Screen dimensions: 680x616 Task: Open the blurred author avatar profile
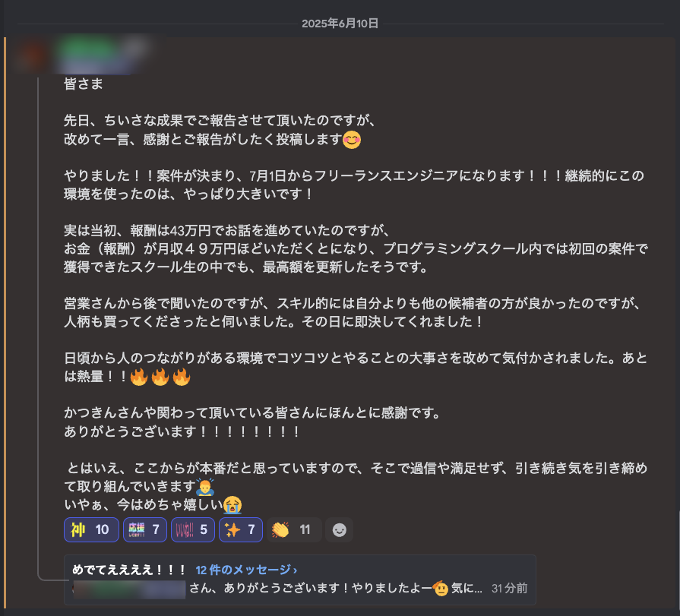pyautogui.click(x=33, y=55)
